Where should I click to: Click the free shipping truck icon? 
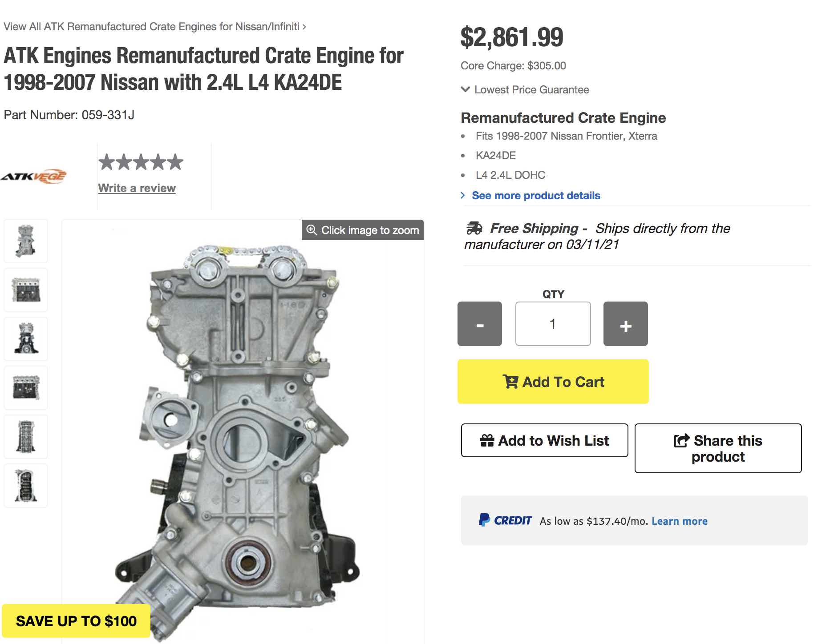474,229
